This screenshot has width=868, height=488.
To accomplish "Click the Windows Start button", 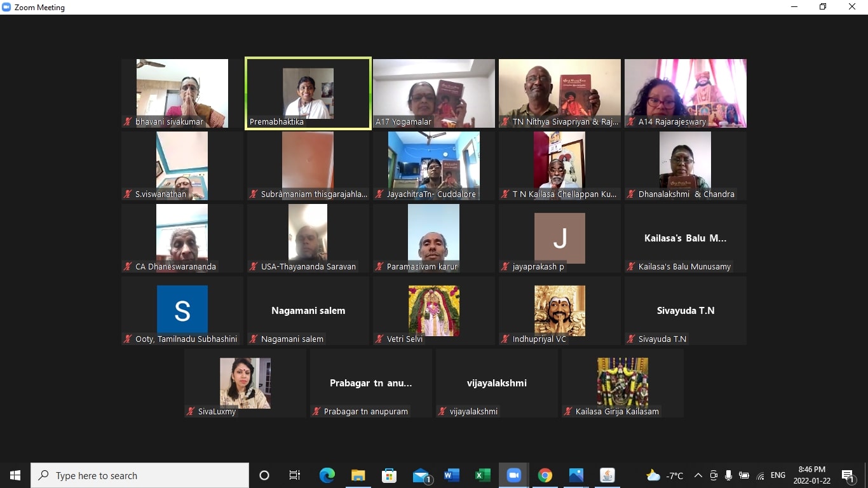I will [15, 475].
